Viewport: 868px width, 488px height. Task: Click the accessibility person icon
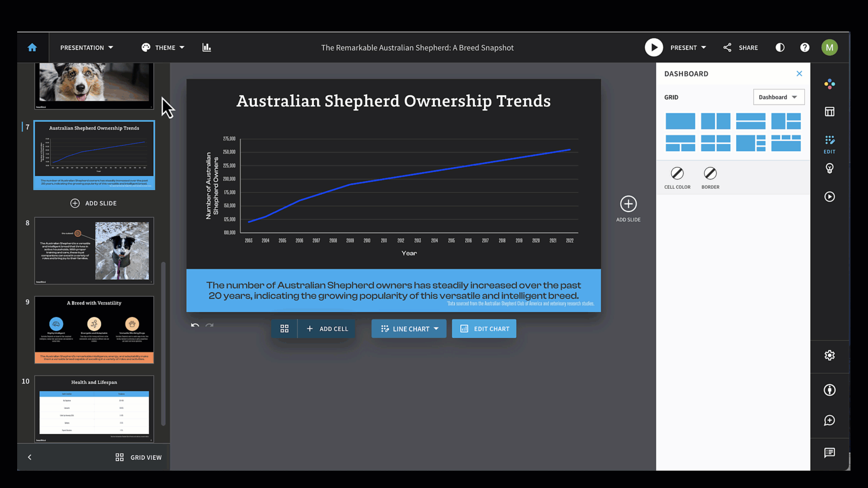tap(830, 390)
